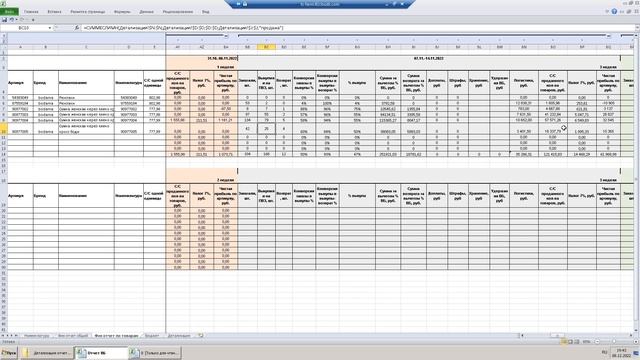The width and height of the screenshot is (640, 360).
Task: Click the RU language indicator in tray
Action: coord(604,352)
